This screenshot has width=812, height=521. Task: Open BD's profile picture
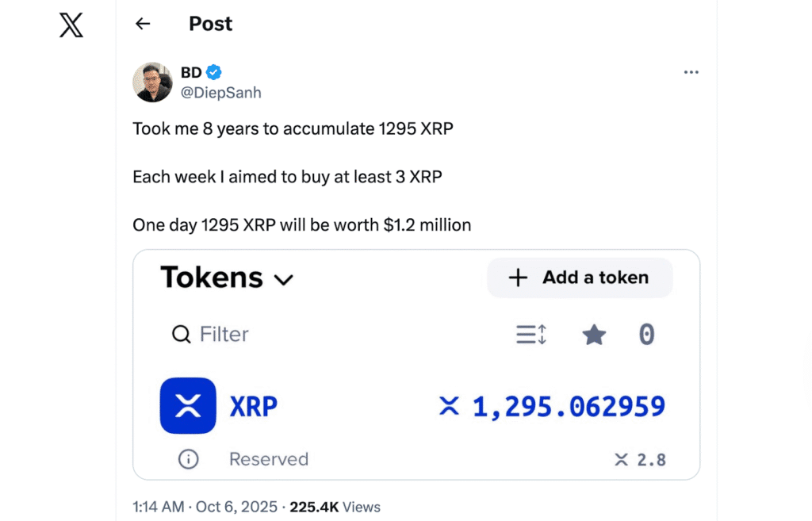click(x=152, y=82)
